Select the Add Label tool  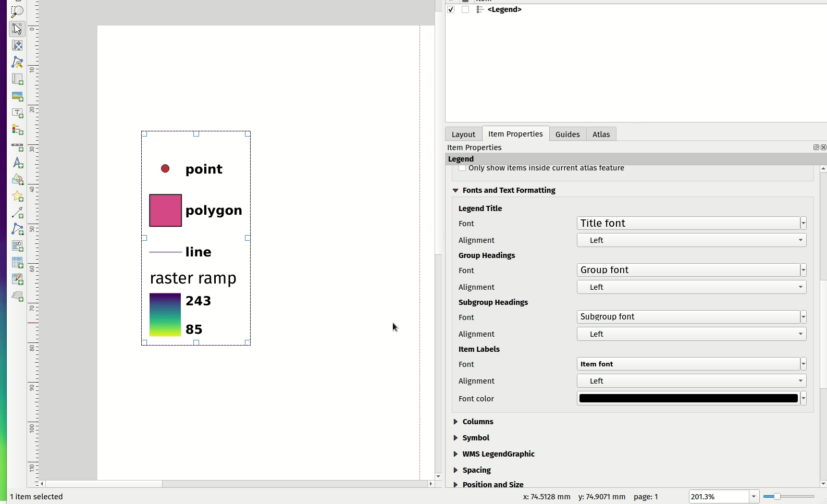click(x=17, y=113)
